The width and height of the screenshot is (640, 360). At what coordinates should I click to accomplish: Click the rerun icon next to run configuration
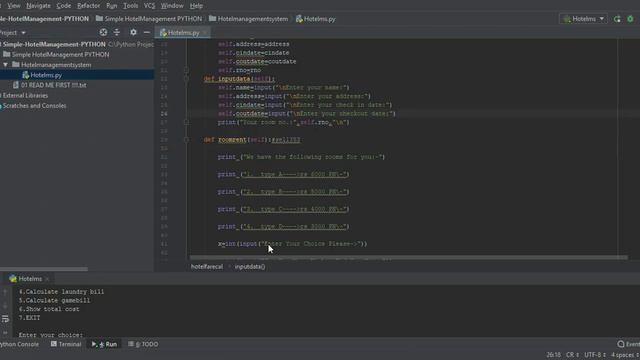point(617,19)
